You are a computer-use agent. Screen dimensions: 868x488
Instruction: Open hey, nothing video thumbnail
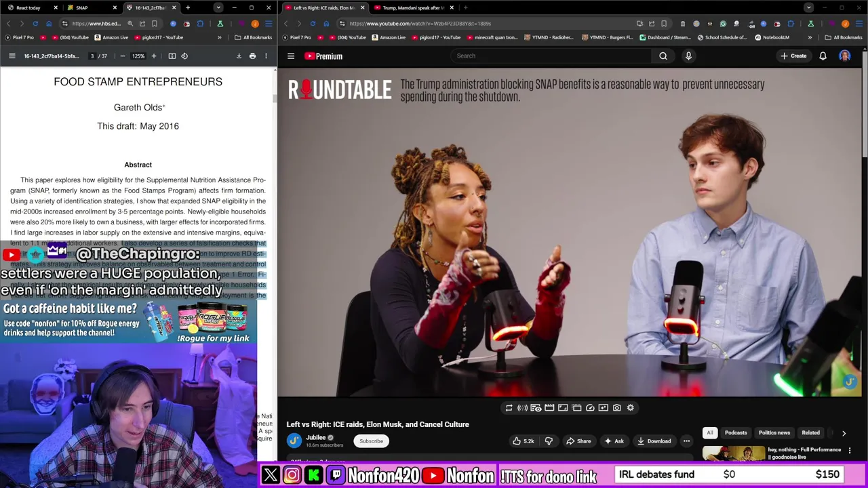733,453
